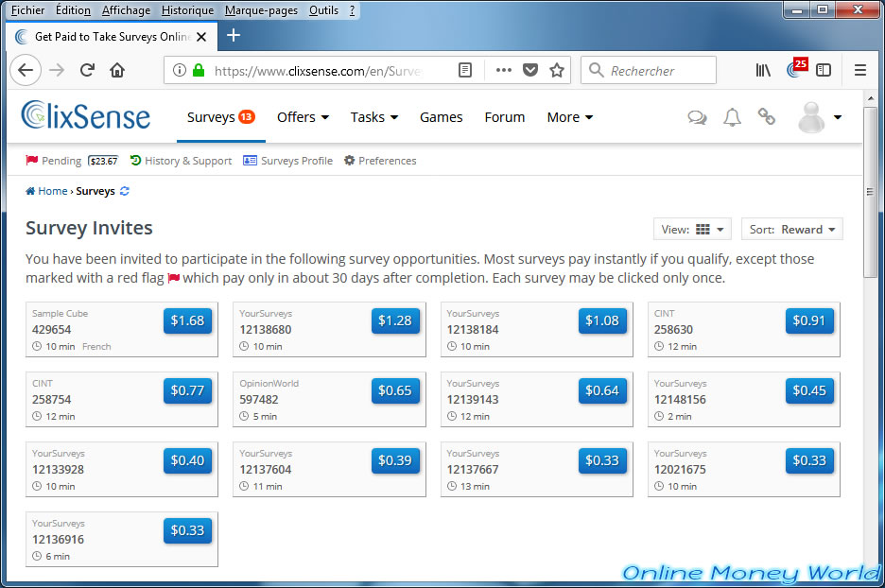Image resolution: width=885 pixels, height=588 pixels.
Task: Open the affiliate links chain icon
Action: (767, 117)
